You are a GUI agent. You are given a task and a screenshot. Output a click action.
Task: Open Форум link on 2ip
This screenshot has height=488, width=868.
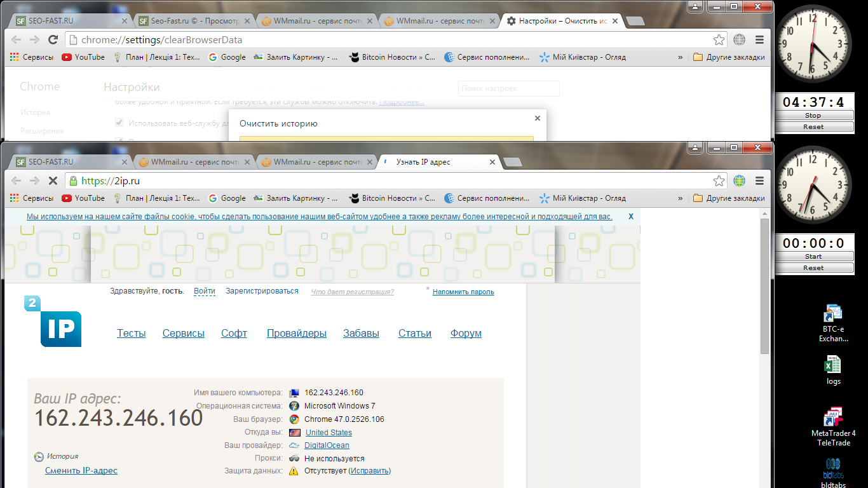point(466,333)
